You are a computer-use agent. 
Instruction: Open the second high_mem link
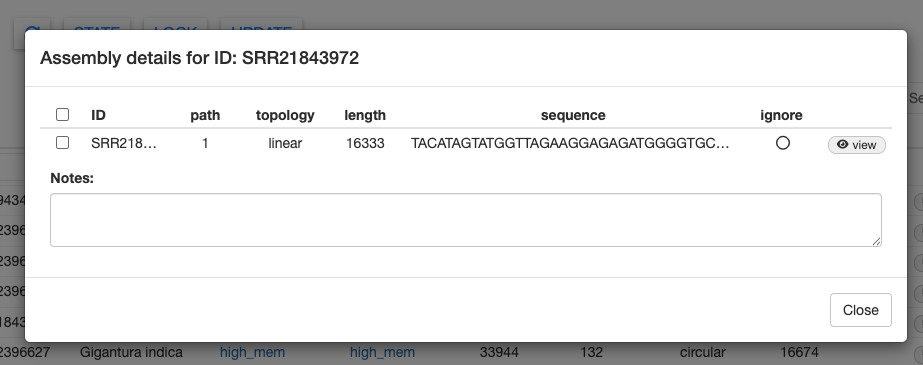[x=383, y=353]
